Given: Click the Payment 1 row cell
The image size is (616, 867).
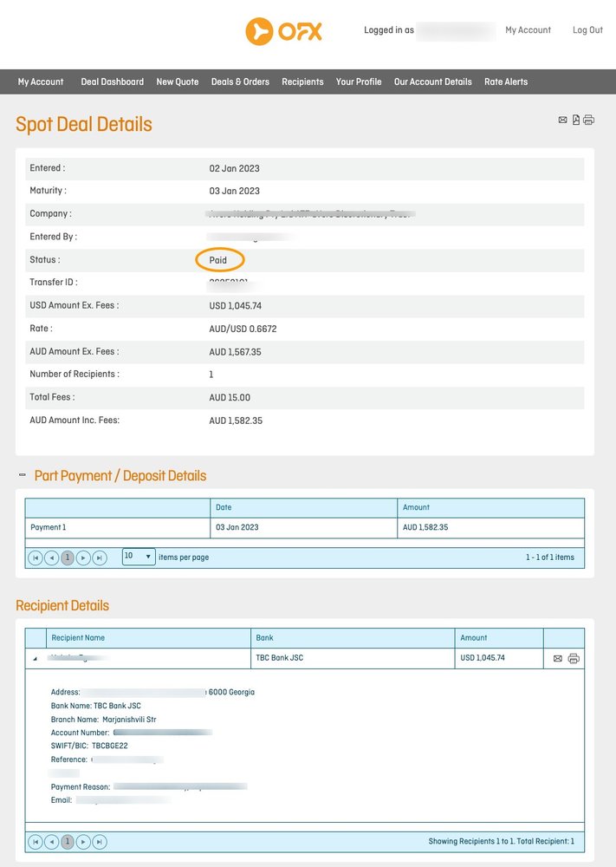Looking at the screenshot, I should [118, 527].
